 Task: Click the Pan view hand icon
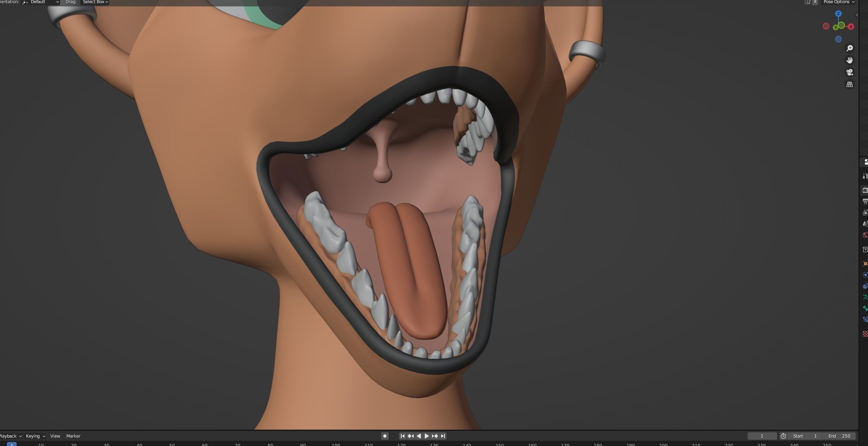pyautogui.click(x=850, y=60)
